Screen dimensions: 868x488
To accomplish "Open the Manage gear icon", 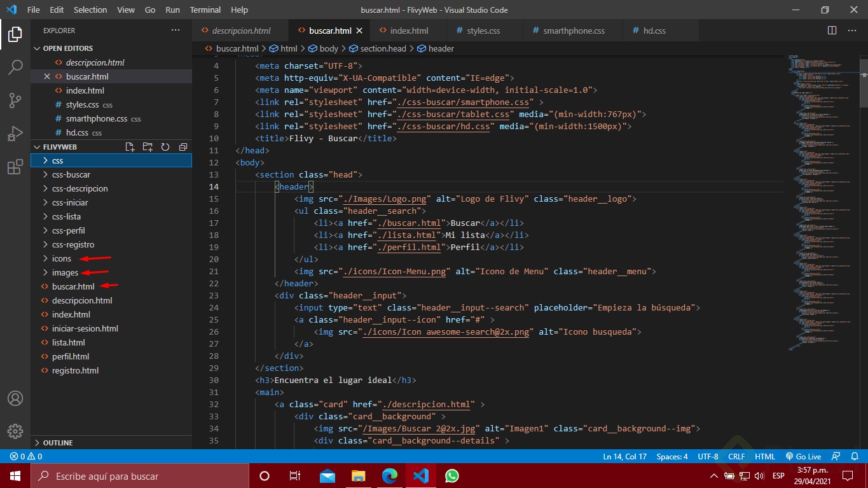I will pyautogui.click(x=15, y=431).
